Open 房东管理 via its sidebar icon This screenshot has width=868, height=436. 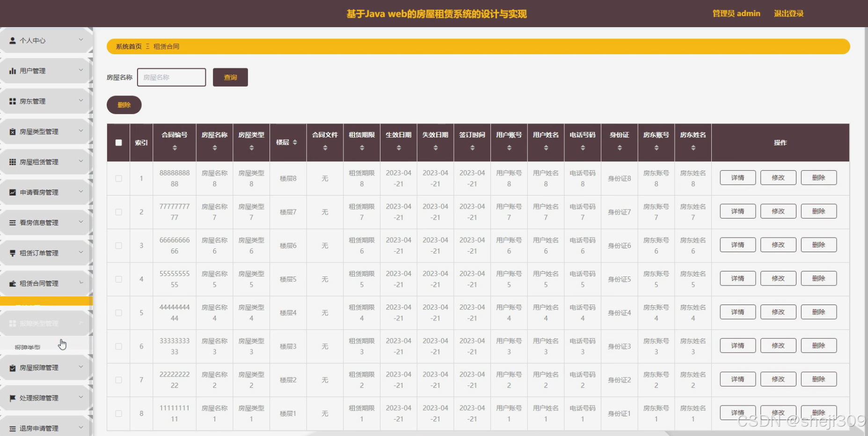(12, 101)
